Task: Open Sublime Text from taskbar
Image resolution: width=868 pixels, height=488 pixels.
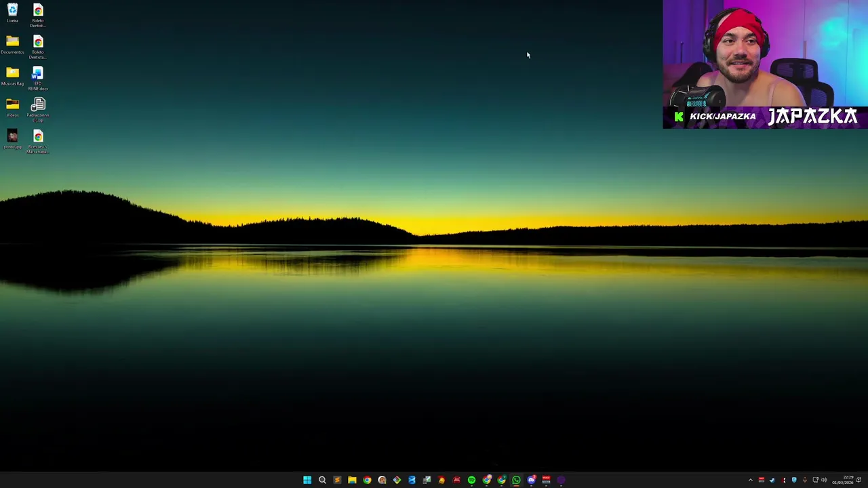Action: [337, 480]
